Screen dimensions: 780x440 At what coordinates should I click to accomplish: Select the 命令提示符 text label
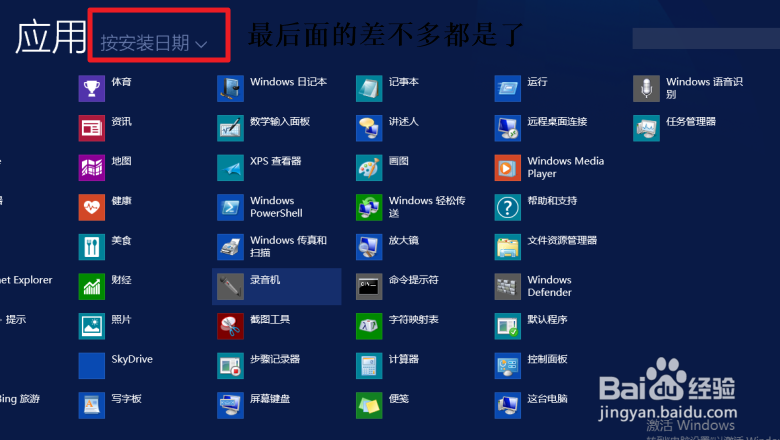pos(414,280)
